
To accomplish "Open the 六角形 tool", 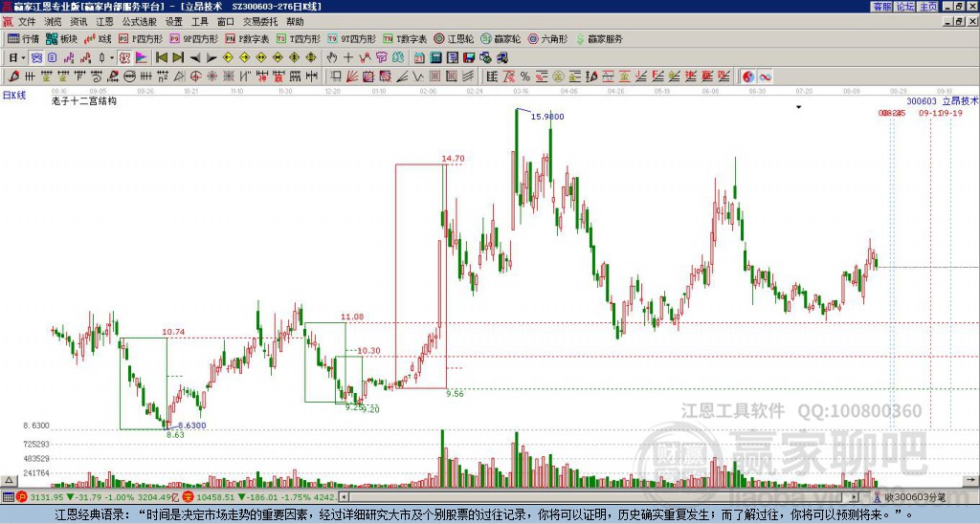I will point(548,38).
